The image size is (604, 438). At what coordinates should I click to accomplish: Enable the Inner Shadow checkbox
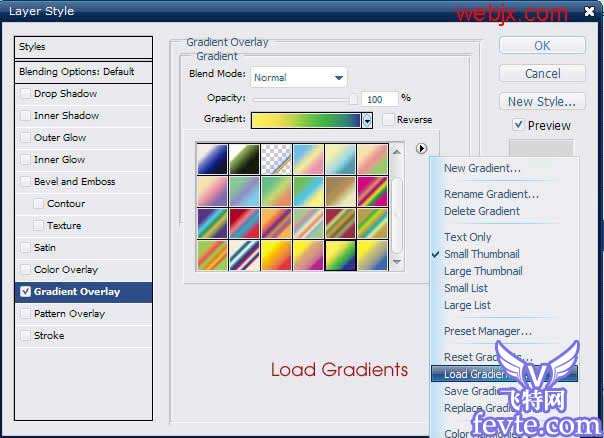pyautogui.click(x=25, y=115)
